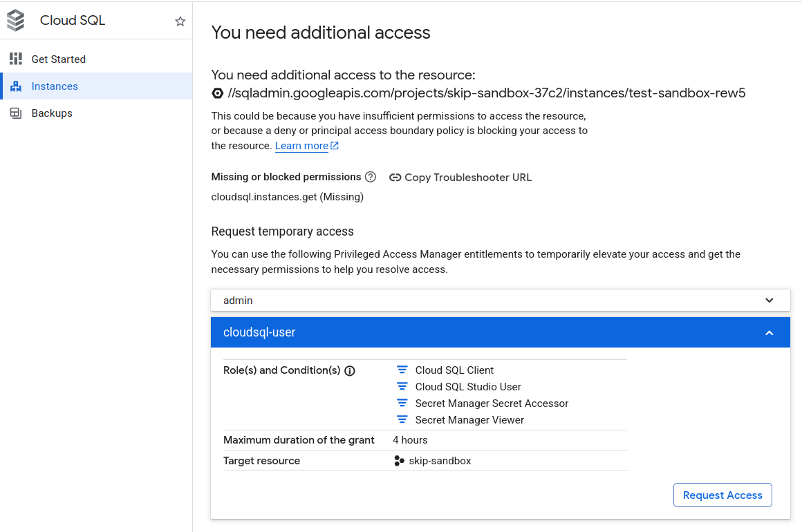The image size is (802, 532).
Task: Click help icon beside Missing or blocked permissions
Action: tap(371, 177)
